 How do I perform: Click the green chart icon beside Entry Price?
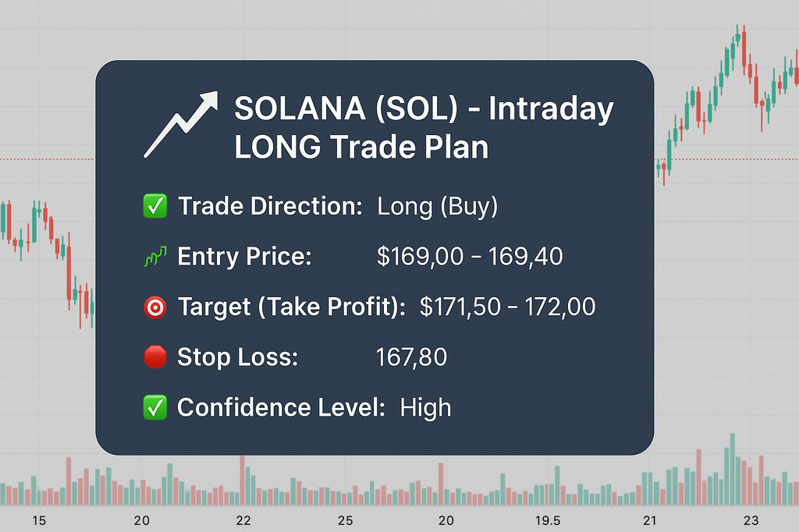155,257
